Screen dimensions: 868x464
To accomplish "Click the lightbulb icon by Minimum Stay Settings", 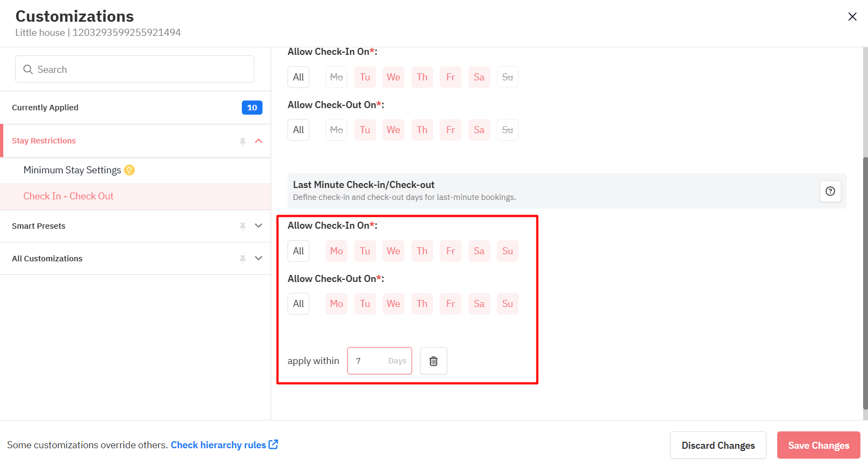I will pos(129,170).
